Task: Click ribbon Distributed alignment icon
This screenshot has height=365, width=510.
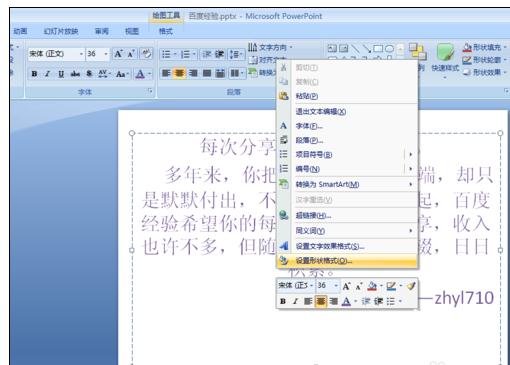Action: pyautogui.click(x=220, y=73)
